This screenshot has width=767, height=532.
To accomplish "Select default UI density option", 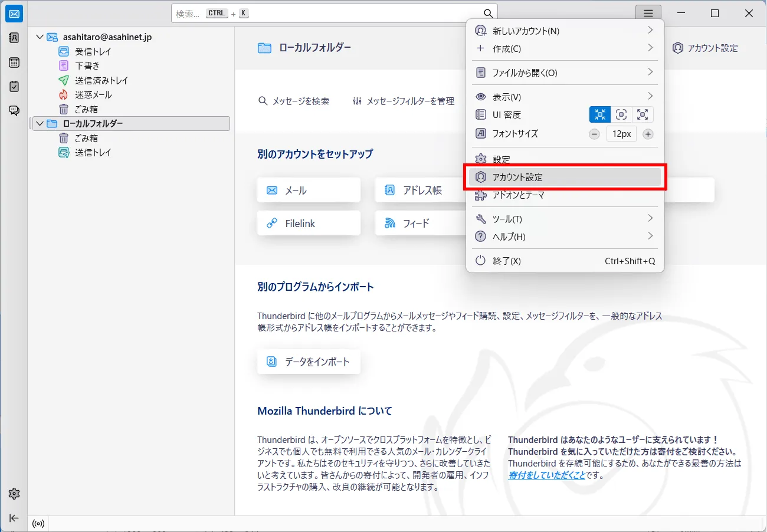I will click(621, 115).
